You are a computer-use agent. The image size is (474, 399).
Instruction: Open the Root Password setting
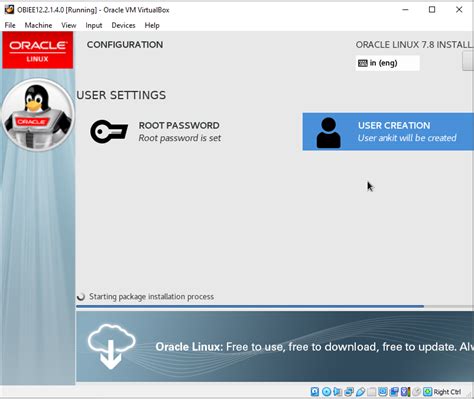point(156,132)
